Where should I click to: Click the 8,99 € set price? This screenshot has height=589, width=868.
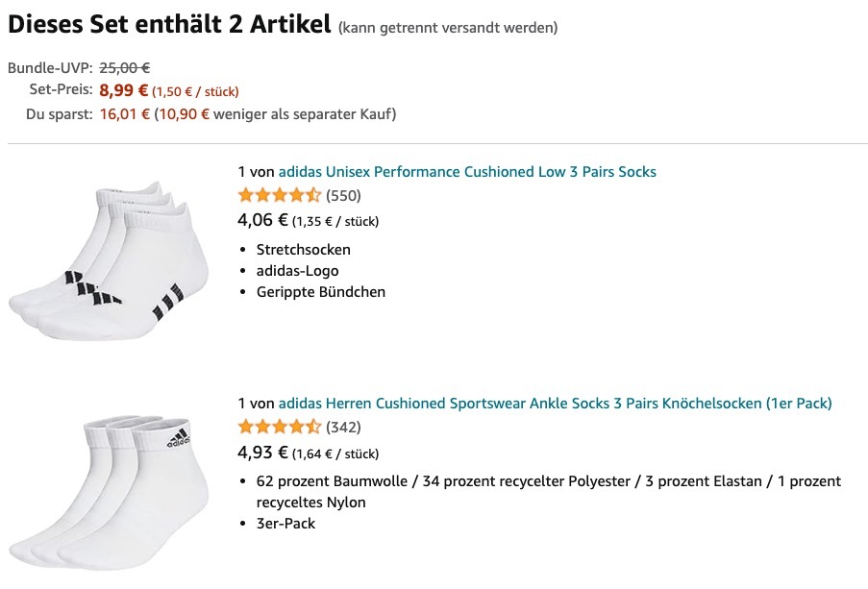click(x=124, y=91)
